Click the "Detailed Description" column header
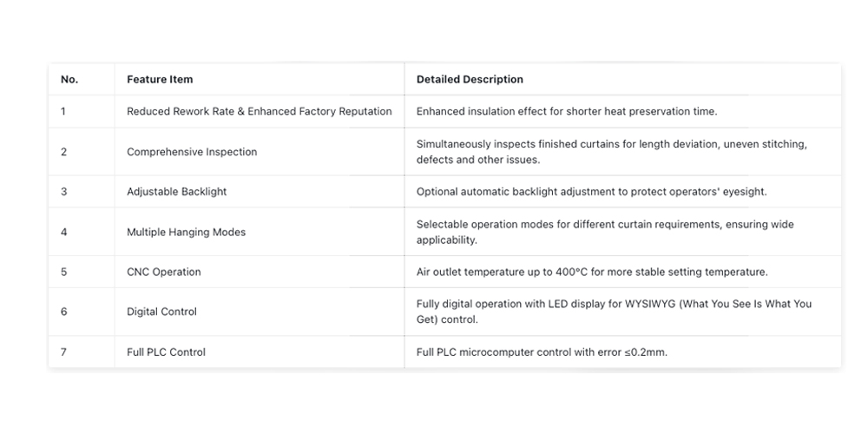The height and width of the screenshot is (434, 868). (x=470, y=79)
